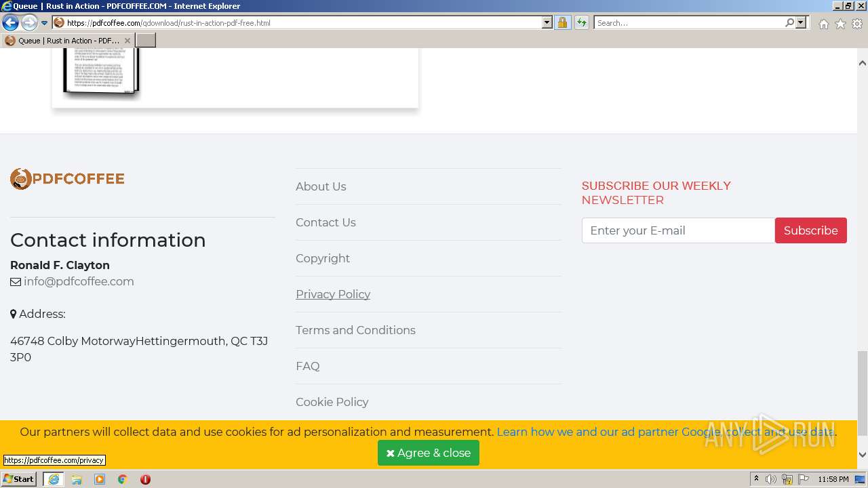Minimize the Internet Explorer window
The image size is (868, 488).
837,6
